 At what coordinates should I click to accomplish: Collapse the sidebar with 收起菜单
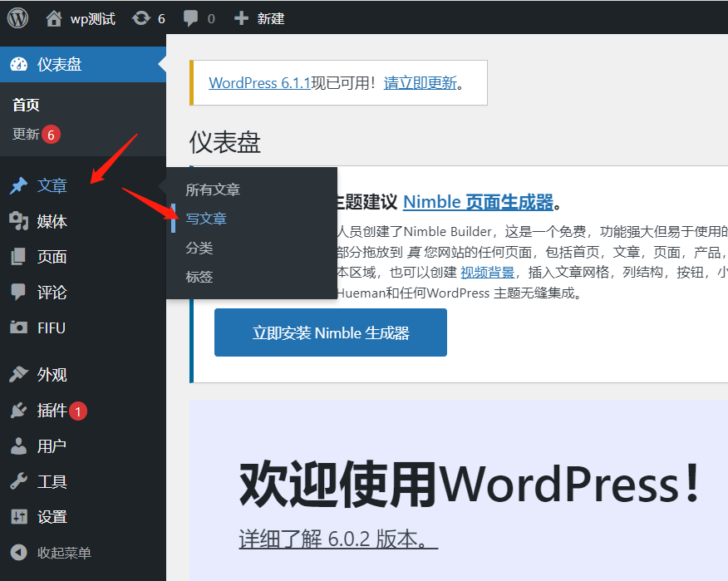tap(64, 553)
